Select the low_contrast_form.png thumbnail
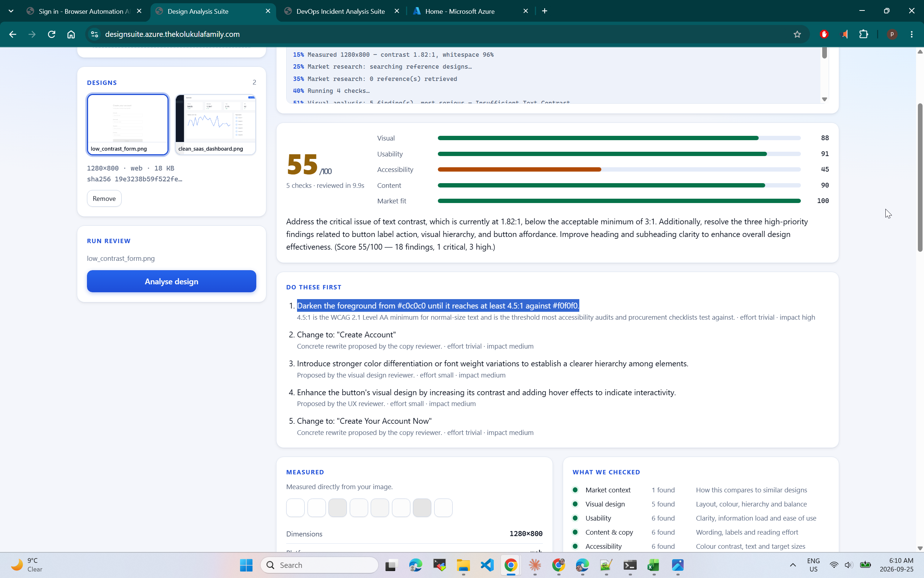Screen dimensions: 924x578 pos(127,124)
